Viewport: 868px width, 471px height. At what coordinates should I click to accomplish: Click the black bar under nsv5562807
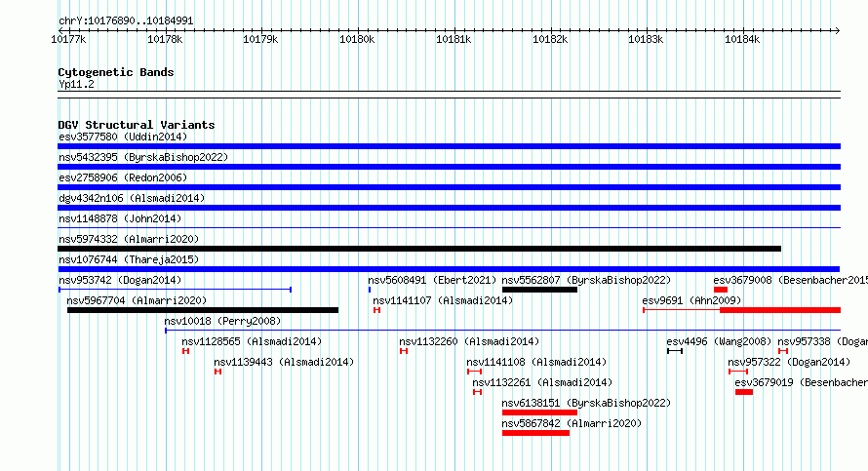[x=539, y=290]
